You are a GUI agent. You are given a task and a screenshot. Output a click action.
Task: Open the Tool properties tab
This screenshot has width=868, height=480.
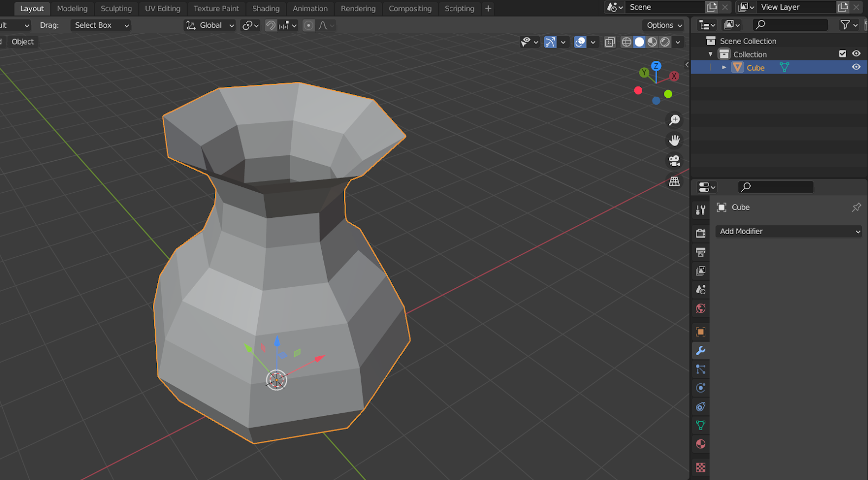[700, 210]
